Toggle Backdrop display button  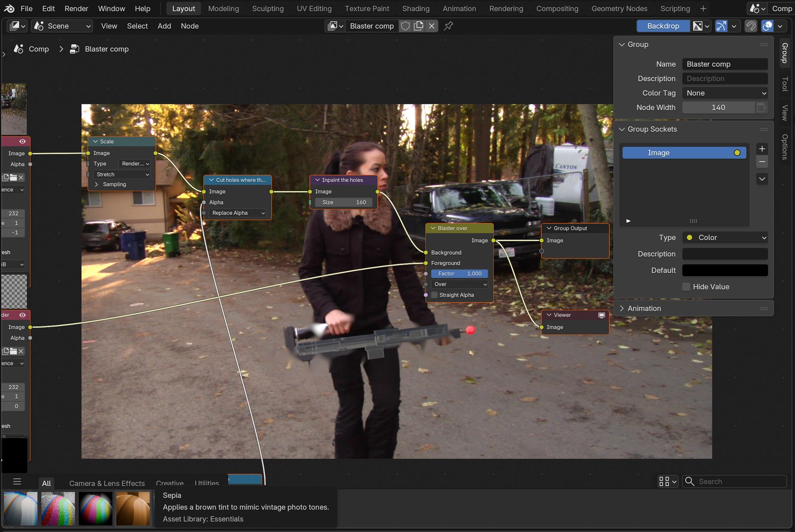[663, 26]
